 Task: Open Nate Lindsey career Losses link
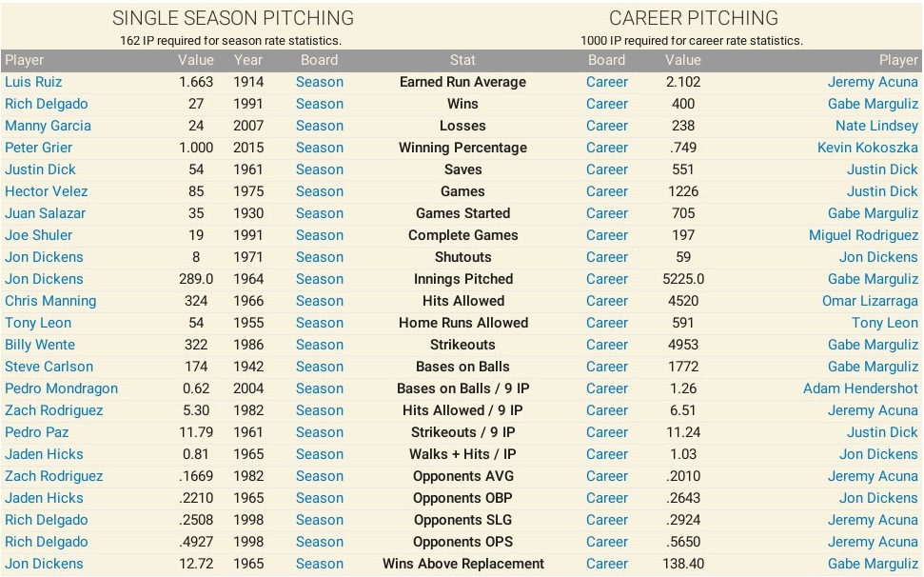(876, 126)
